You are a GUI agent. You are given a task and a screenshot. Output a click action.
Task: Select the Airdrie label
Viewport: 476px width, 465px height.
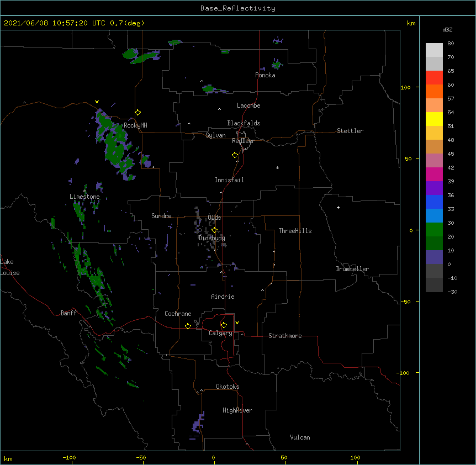pos(223,297)
